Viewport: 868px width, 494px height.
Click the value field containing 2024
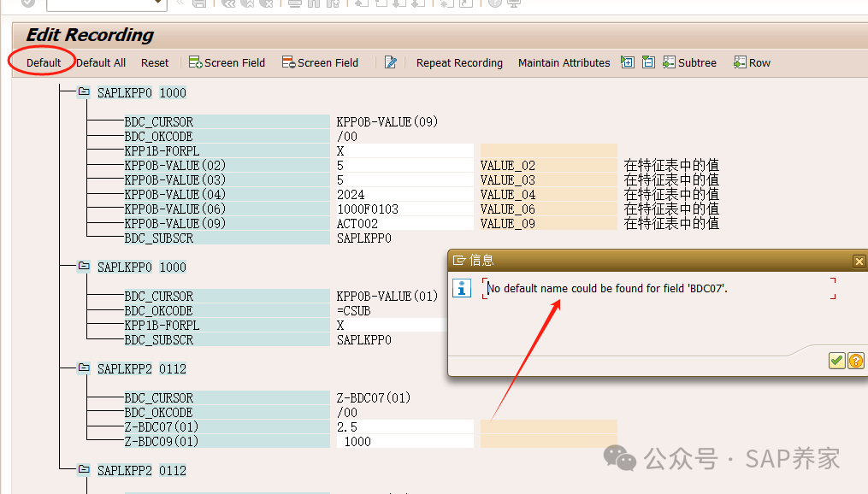[404, 195]
